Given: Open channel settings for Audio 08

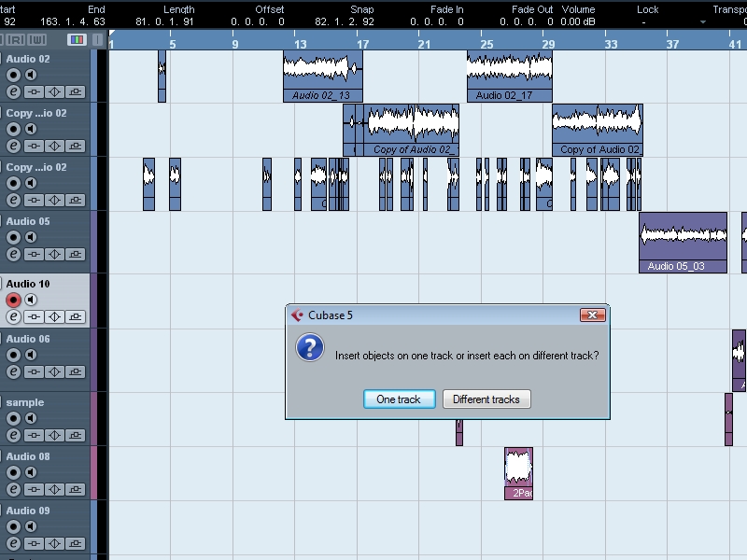Looking at the screenshot, I should [13, 489].
